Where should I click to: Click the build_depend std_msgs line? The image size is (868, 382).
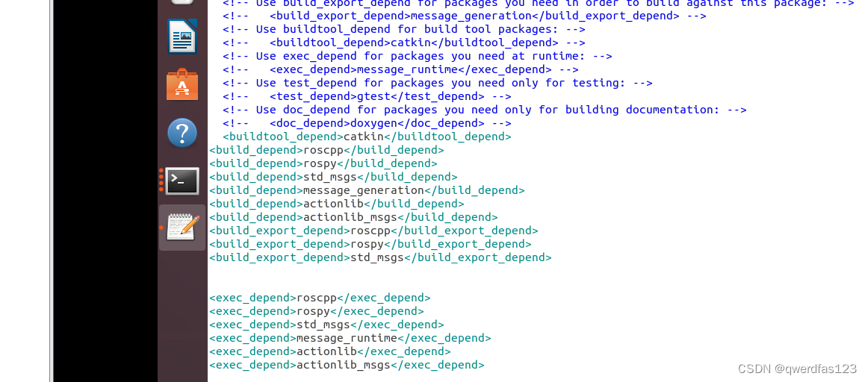pos(333,177)
